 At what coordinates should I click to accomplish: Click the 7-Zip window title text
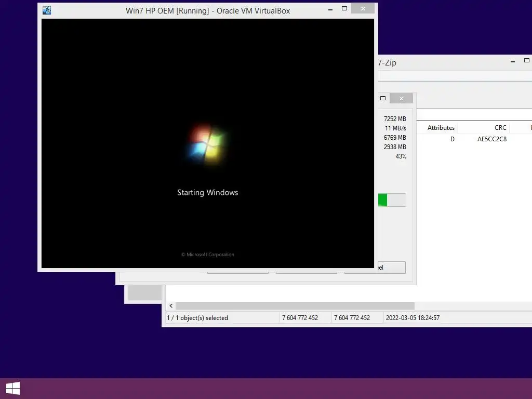387,63
